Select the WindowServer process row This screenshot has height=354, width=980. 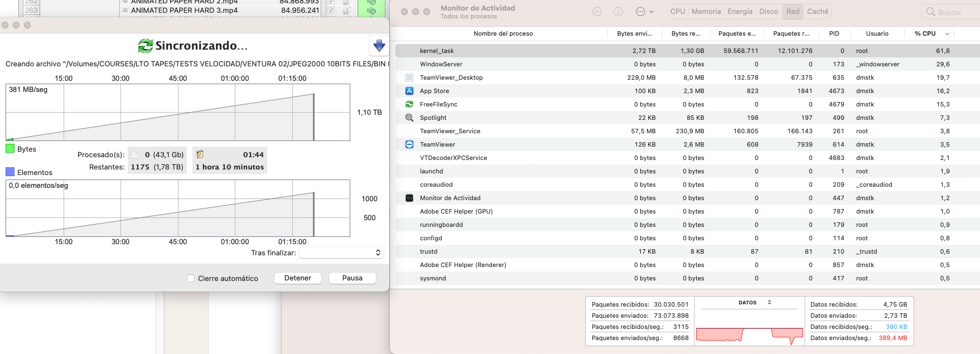(x=687, y=64)
